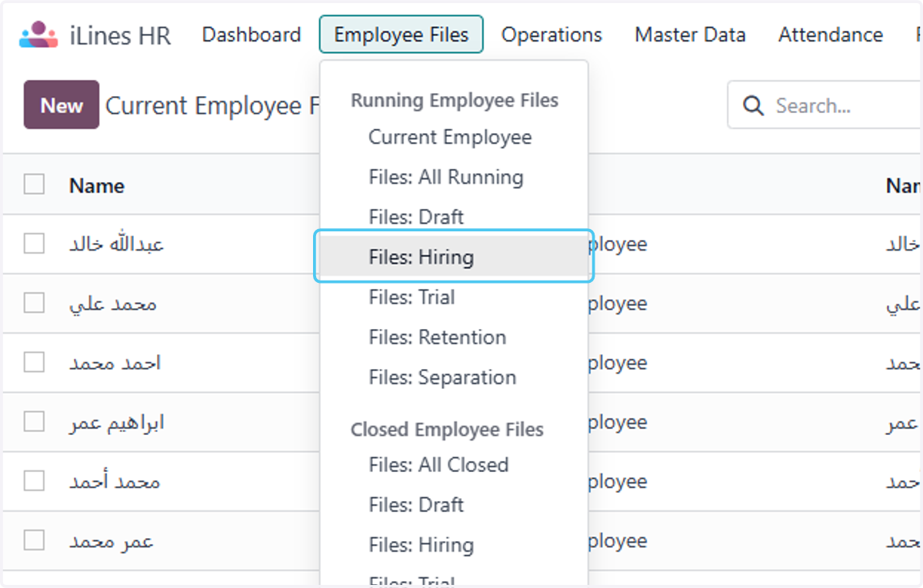Open the record named عمر محمد
The image size is (923, 588).
(x=112, y=541)
